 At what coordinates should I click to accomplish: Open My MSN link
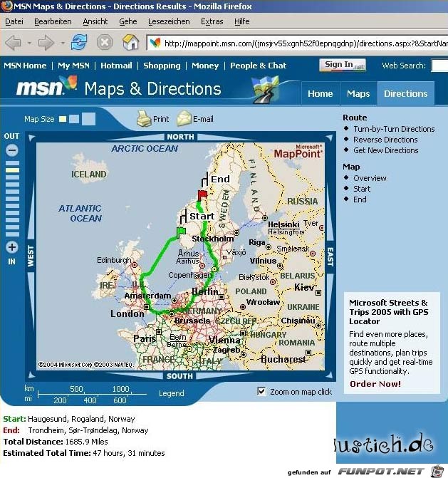coord(73,66)
